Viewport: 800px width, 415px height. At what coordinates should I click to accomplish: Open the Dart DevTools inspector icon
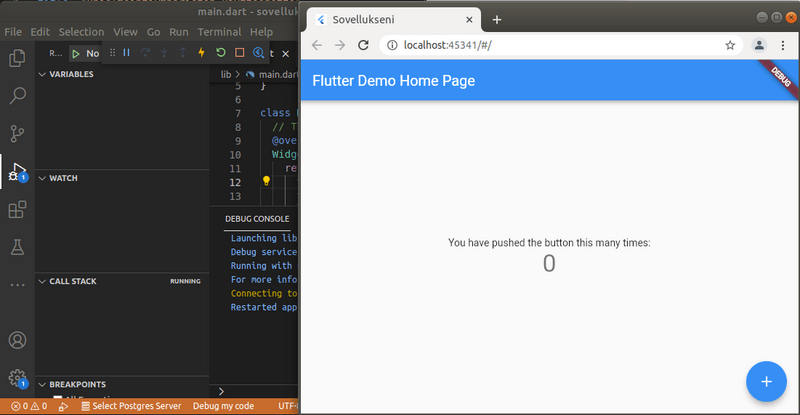(258, 53)
